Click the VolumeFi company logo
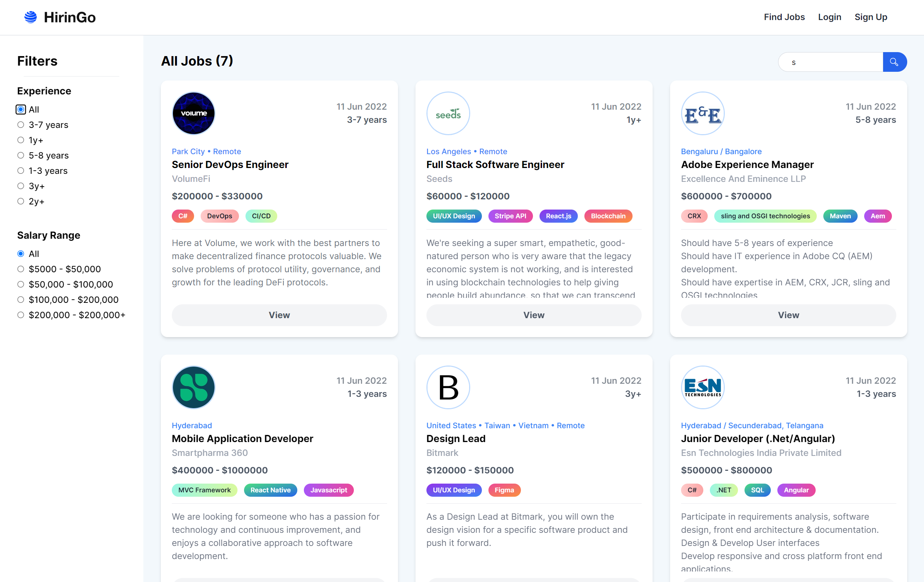This screenshot has width=924, height=582. (x=193, y=113)
